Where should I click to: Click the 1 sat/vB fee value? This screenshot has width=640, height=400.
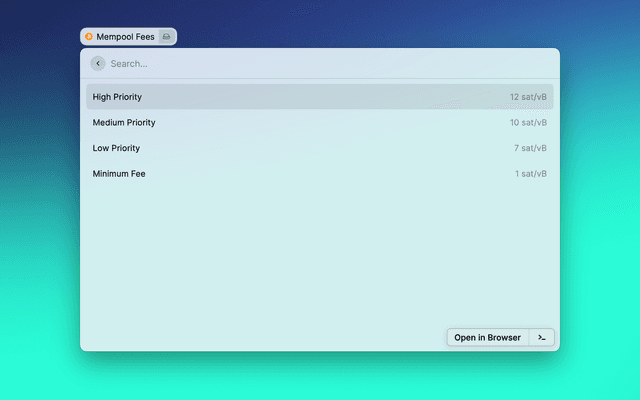[x=530, y=174]
